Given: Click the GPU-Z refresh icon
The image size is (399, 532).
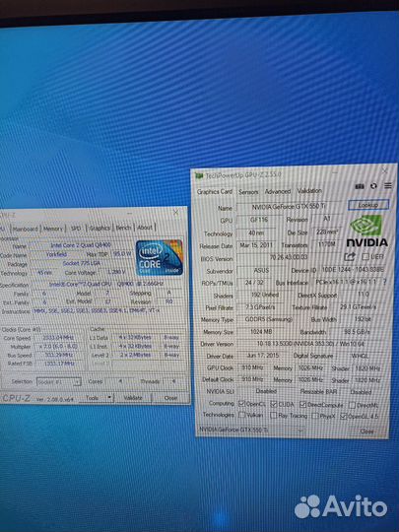Looking at the screenshot, I should [373, 186].
